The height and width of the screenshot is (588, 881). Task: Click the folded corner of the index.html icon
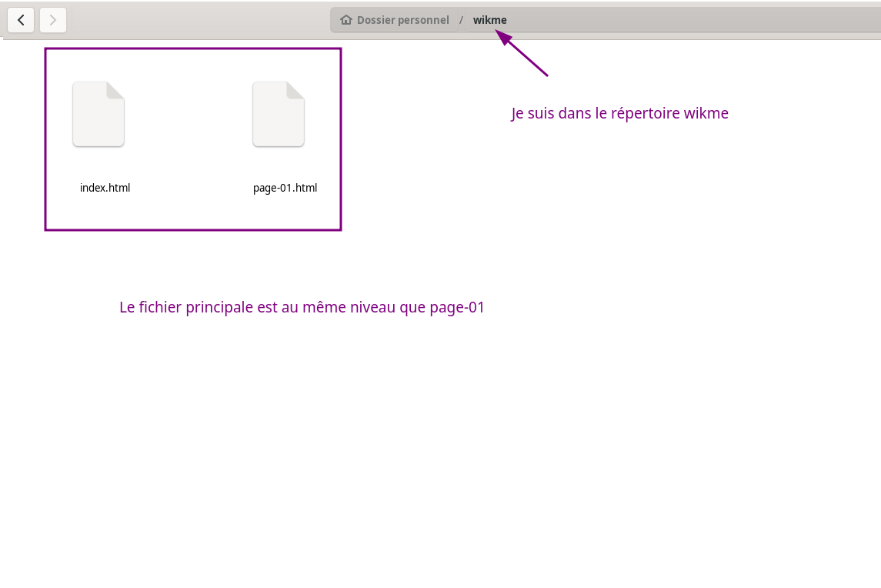[116, 89]
